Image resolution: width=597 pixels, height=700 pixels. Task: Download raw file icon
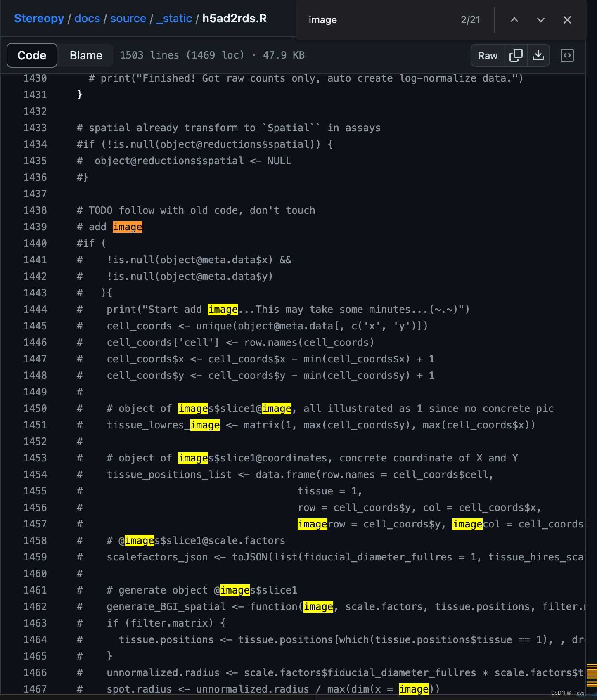pos(538,55)
